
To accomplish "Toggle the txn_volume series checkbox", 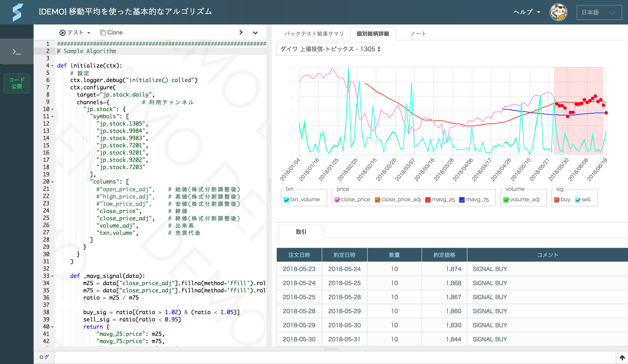I will pyautogui.click(x=286, y=200).
